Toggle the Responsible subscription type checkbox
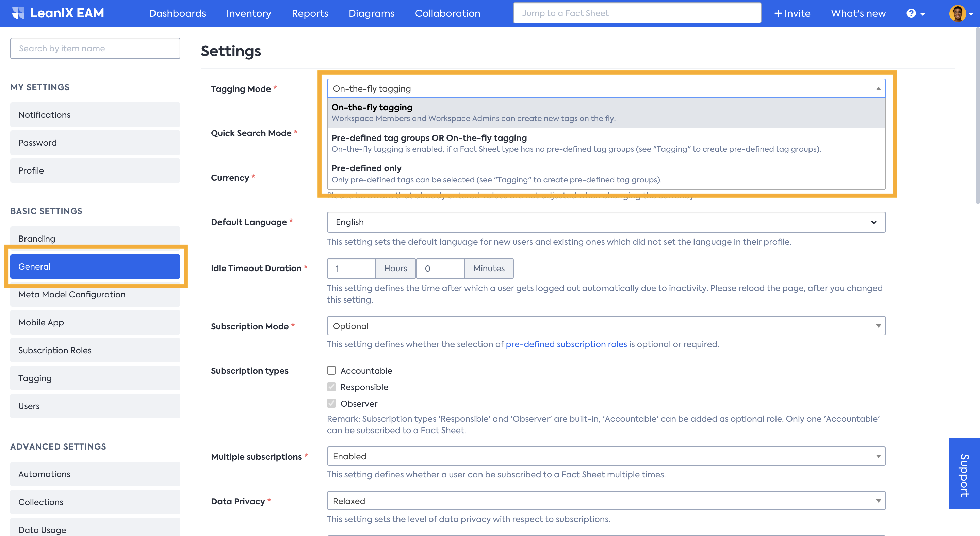 click(x=331, y=387)
